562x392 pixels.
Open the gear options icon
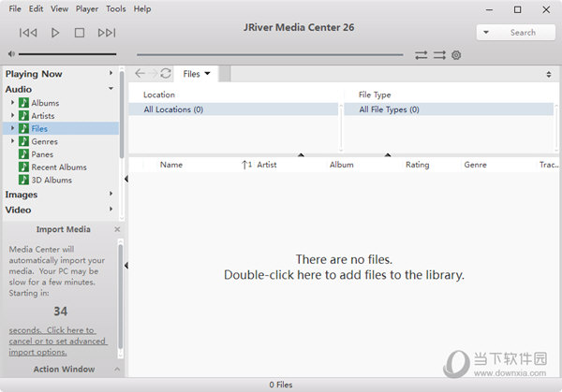pyautogui.click(x=456, y=55)
